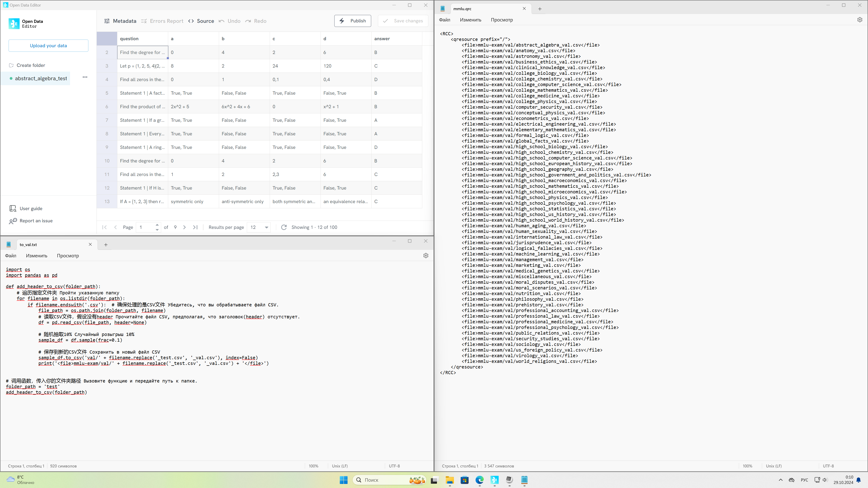Increase page number with stepper up arrow
Image resolution: width=868 pixels, height=488 pixels.
(157, 225)
